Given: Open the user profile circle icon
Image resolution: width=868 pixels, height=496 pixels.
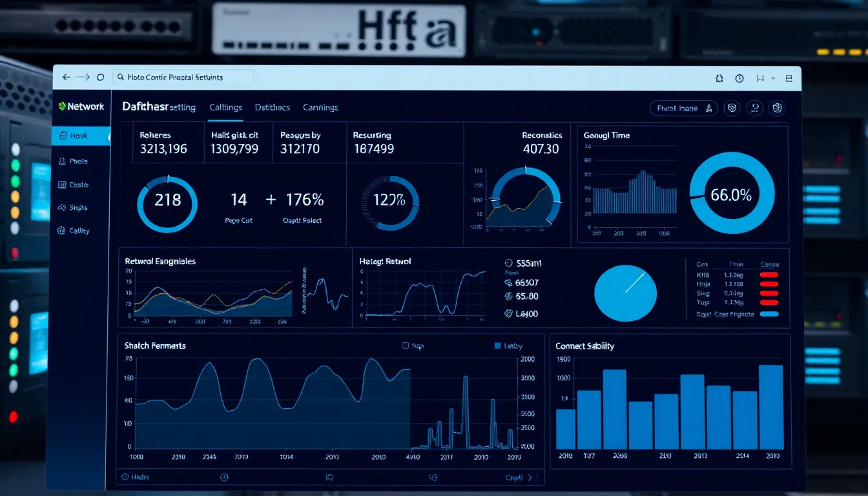Looking at the screenshot, I should pyautogui.click(x=755, y=108).
